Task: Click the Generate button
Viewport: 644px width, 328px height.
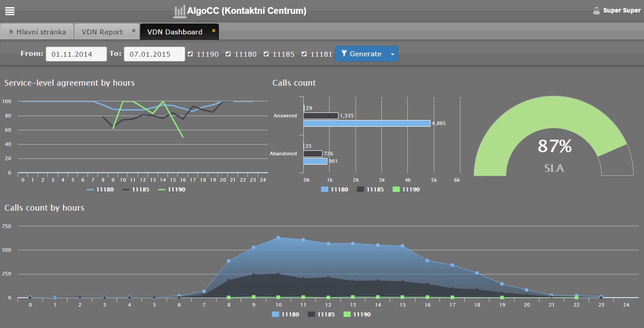Action: click(x=361, y=54)
